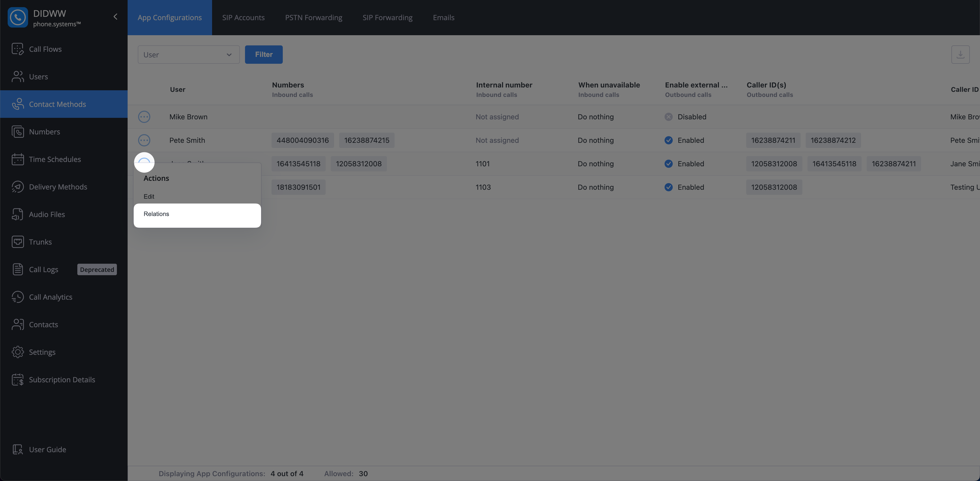Image resolution: width=980 pixels, height=481 pixels.
Task: Click Disabled status icon for Mike Brown
Action: point(668,117)
